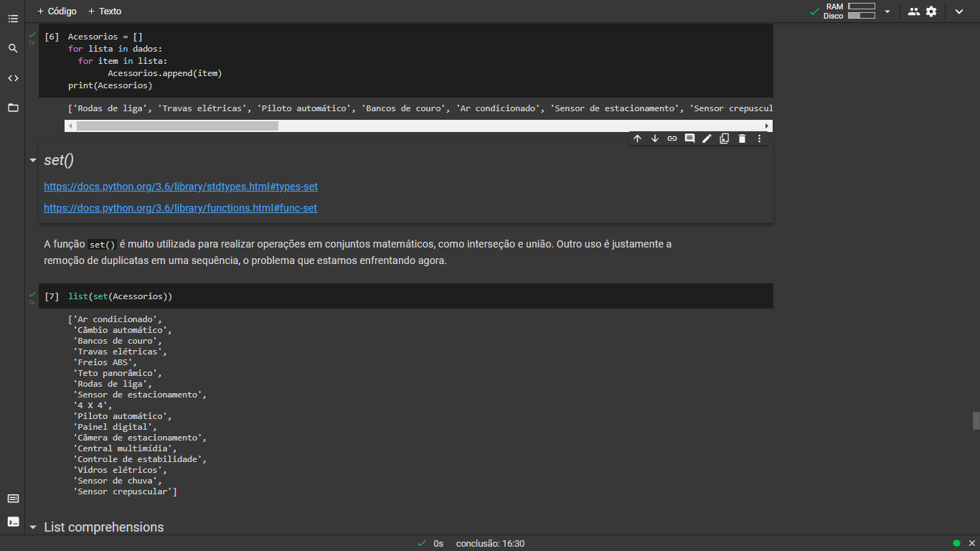Click the List comprehensions heading
This screenshot has height=551, width=980.
[x=104, y=527]
